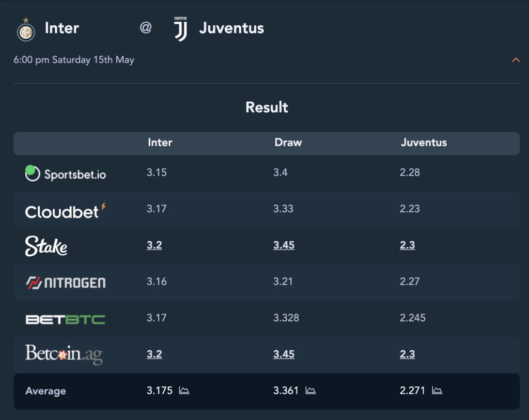
Task: Open the Betcoin.ag bookmaker logo
Action: [64, 354]
